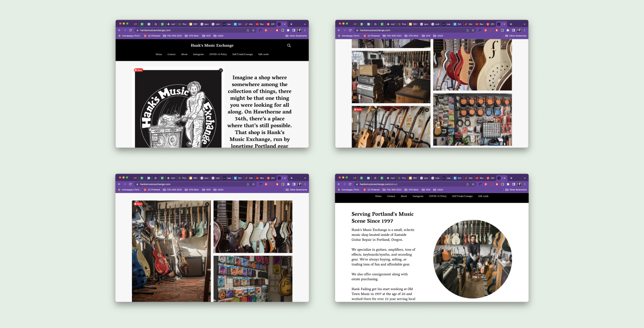Click the search magnifier on Hank's homepage header
This screenshot has width=644, height=328.
click(289, 45)
